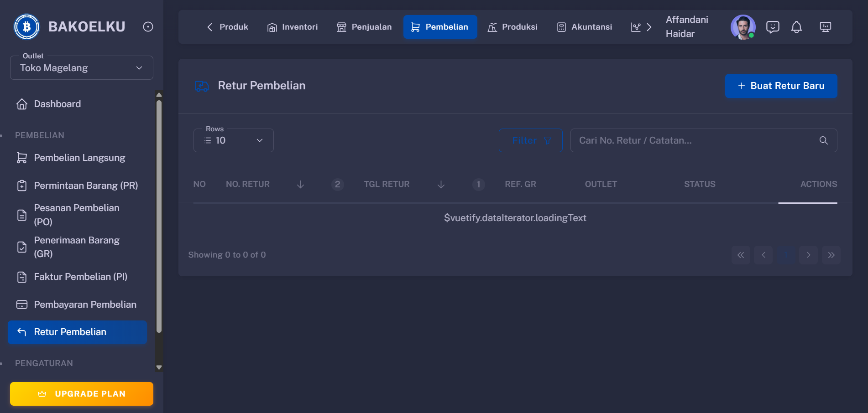This screenshot has height=413, width=868.
Task: Click the UPGRADE PLAN button
Action: click(81, 393)
